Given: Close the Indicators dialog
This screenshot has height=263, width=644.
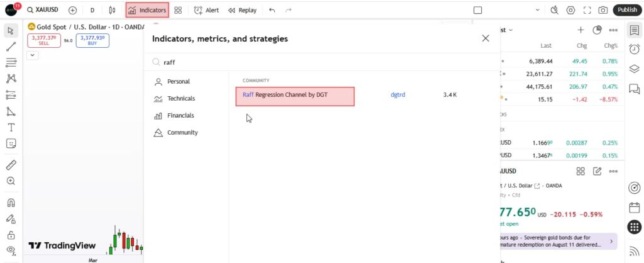Looking at the screenshot, I should pyautogui.click(x=486, y=38).
